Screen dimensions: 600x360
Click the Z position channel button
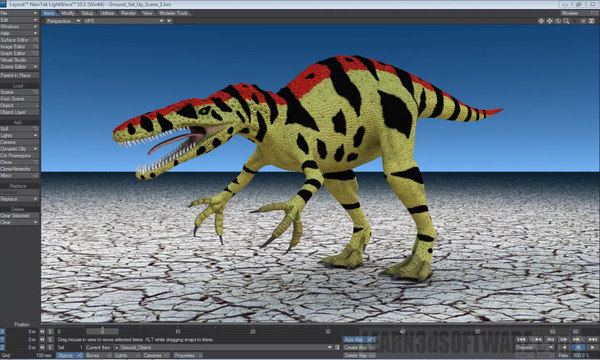pyautogui.click(x=3, y=347)
